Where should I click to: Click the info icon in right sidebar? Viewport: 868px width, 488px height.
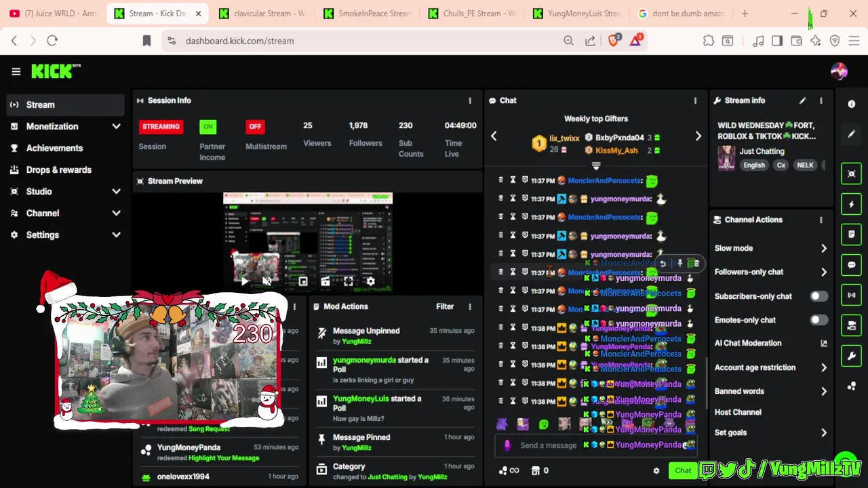[x=852, y=104]
